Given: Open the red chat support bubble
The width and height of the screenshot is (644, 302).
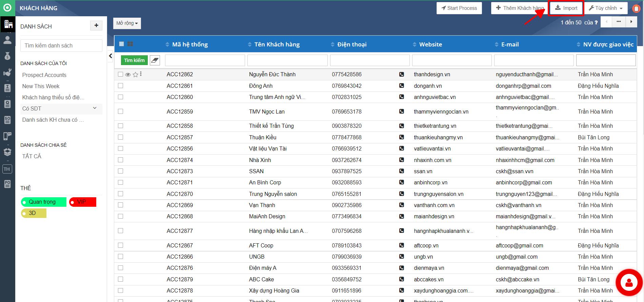Looking at the screenshot, I should click(x=629, y=283).
